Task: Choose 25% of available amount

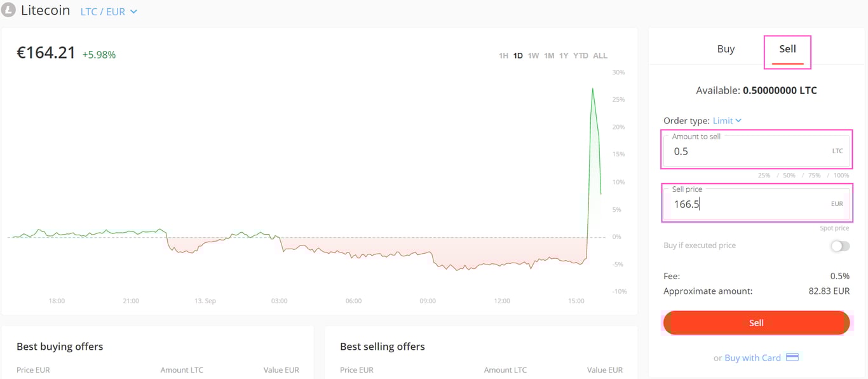Action: [764, 176]
